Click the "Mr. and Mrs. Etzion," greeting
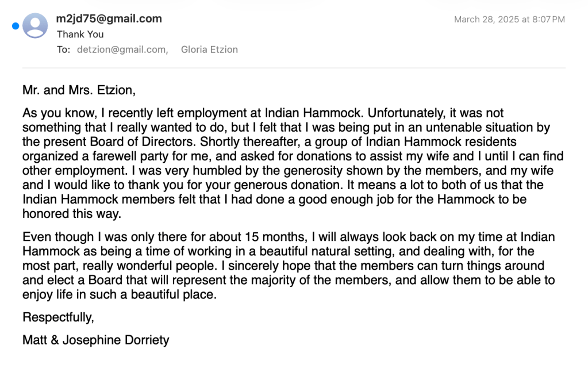The height and width of the screenshot is (383, 588). pos(79,90)
